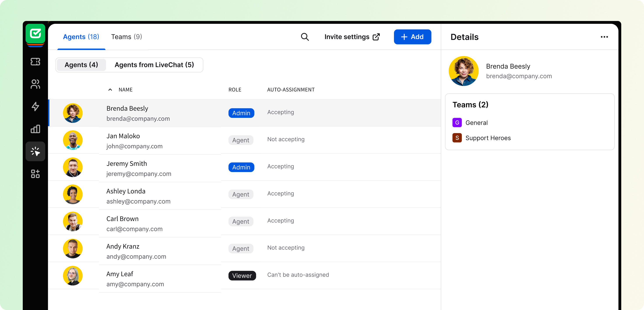Viewport: 644px width, 310px height.
Task: Click Brenda Beesly's avatar in Details
Action: point(463,71)
